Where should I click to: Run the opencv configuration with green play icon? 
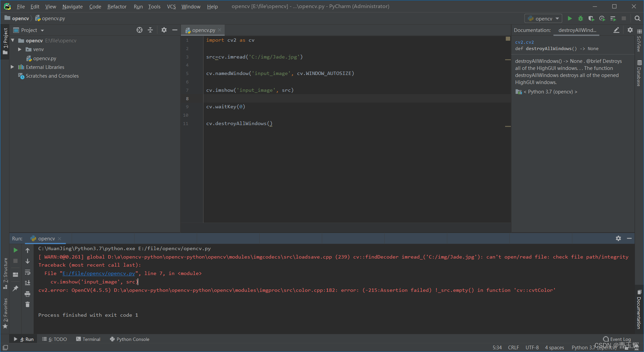(570, 18)
